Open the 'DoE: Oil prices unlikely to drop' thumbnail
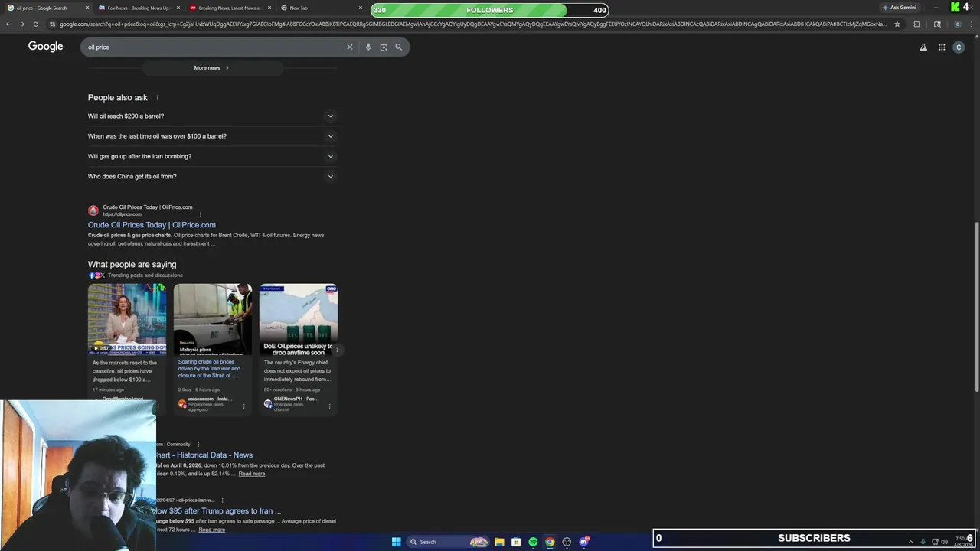Viewport: 980px width, 551px height. pyautogui.click(x=299, y=319)
